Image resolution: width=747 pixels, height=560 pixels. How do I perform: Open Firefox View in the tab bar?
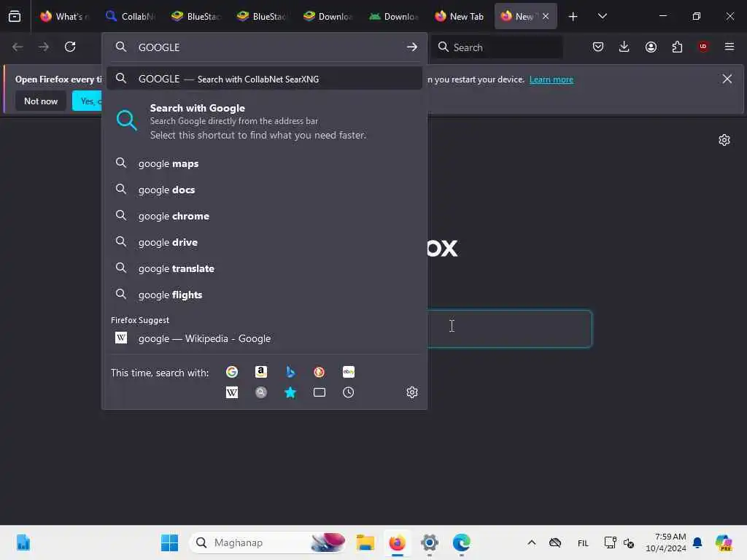click(x=15, y=16)
